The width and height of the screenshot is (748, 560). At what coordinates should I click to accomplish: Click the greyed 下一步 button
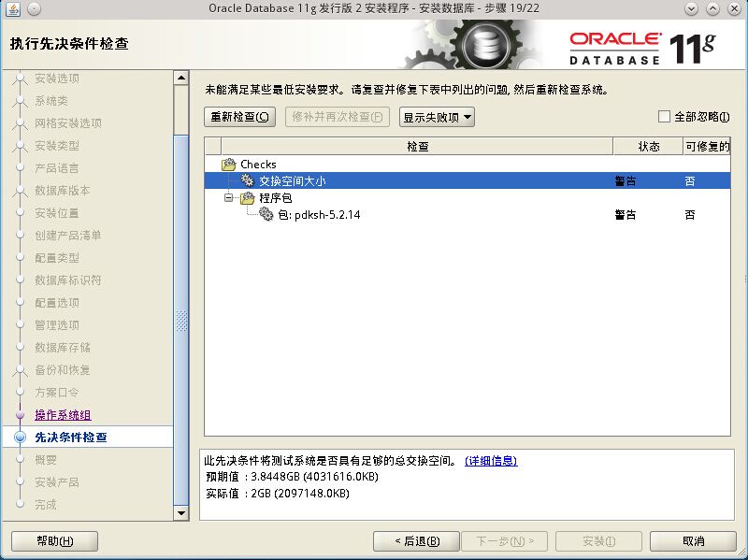coord(505,541)
